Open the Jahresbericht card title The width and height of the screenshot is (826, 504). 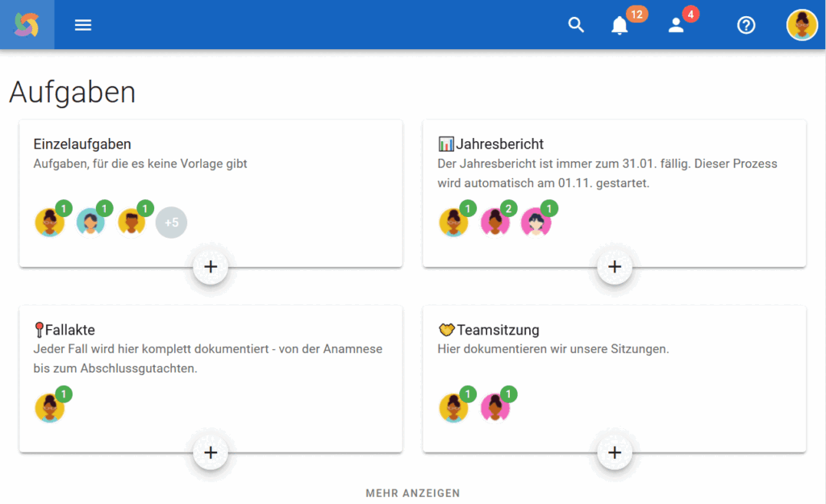[499, 144]
